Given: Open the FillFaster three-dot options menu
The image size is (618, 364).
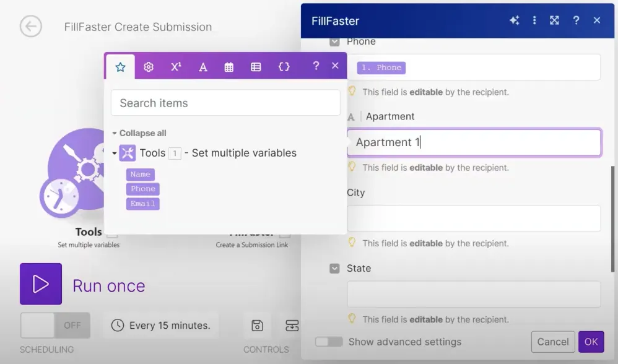Looking at the screenshot, I should tap(534, 20).
